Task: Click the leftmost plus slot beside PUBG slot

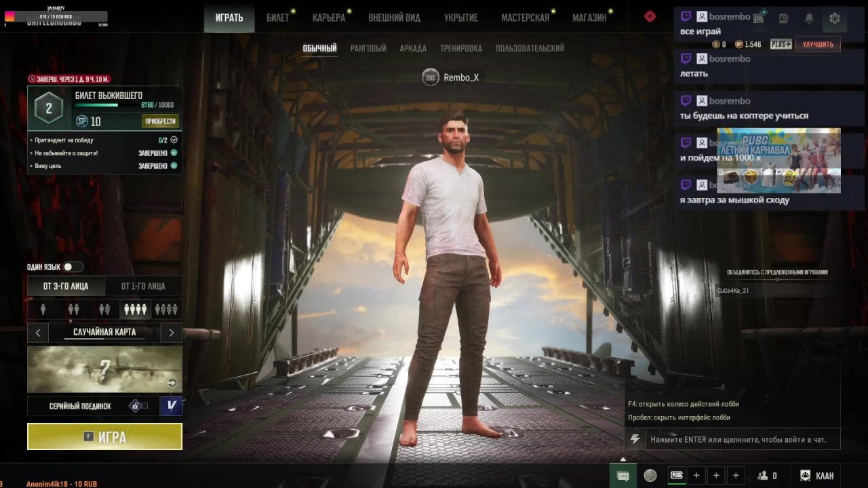Action: click(x=696, y=476)
